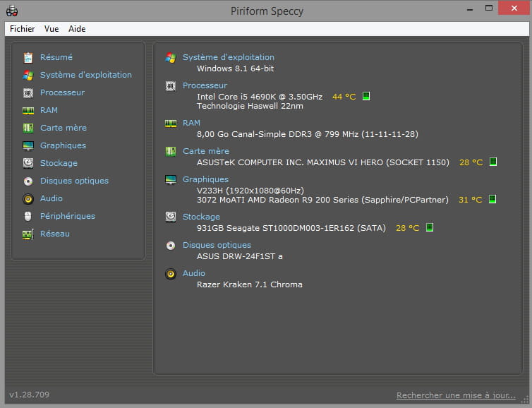The width and height of the screenshot is (532, 408).
Task: Open Stockage heading link in summary
Action: click(202, 217)
